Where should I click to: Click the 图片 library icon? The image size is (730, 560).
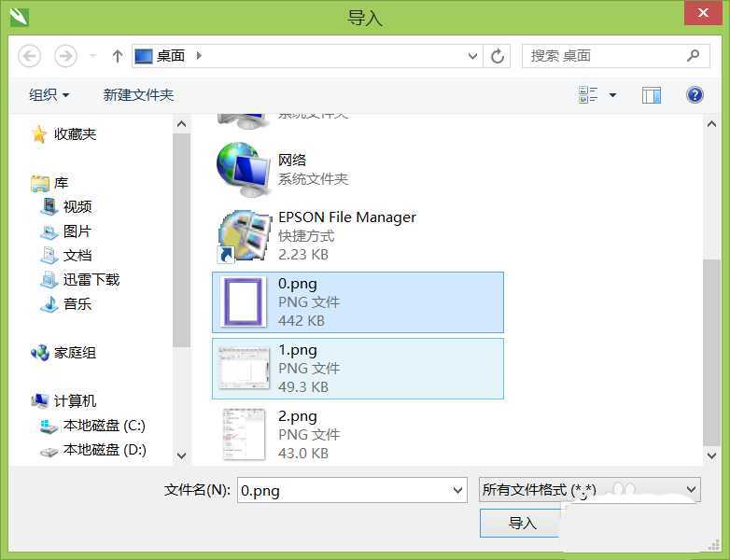click(x=49, y=231)
